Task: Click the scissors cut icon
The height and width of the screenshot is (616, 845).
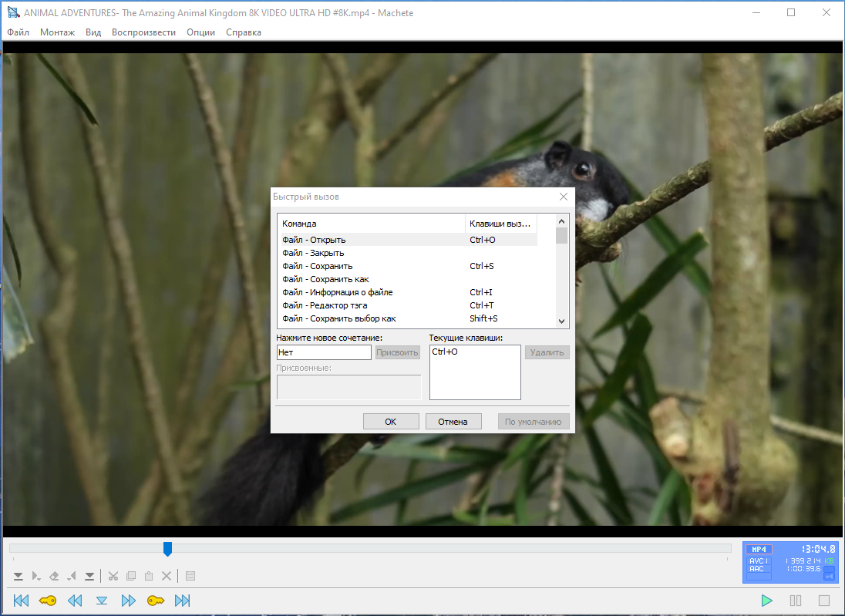Action: [x=113, y=576]
